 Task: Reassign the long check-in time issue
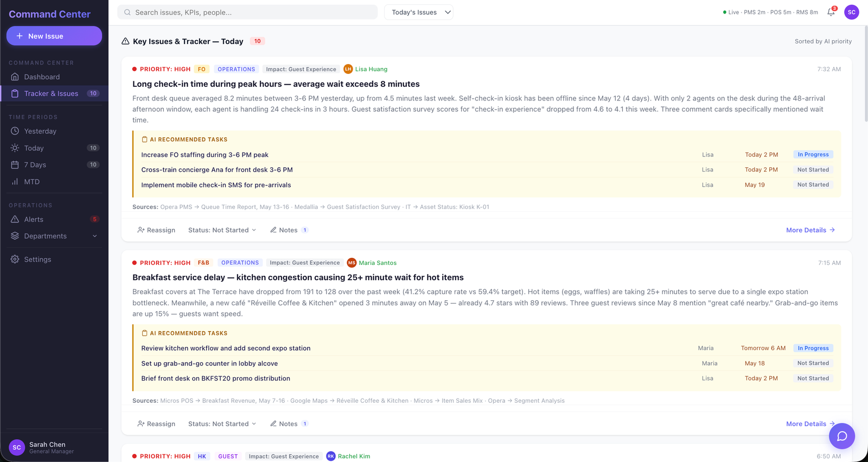[x=156, y=230]
